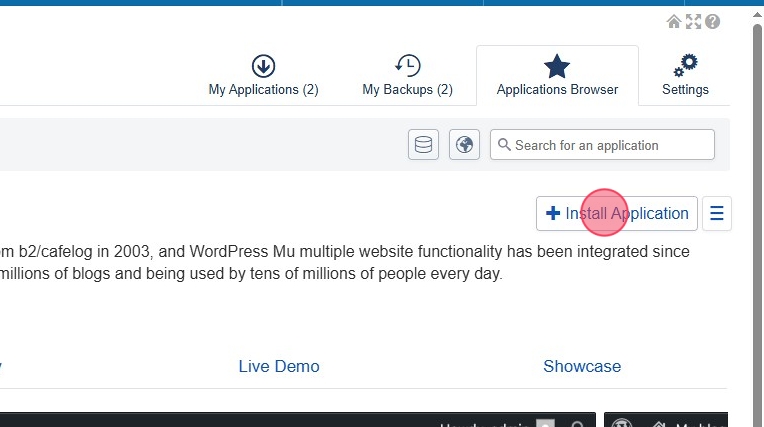The height and width of the screenshot is (427, 764).
Task: Click the scroll up arrow of the scrollbar
Action: click(757, 10)
